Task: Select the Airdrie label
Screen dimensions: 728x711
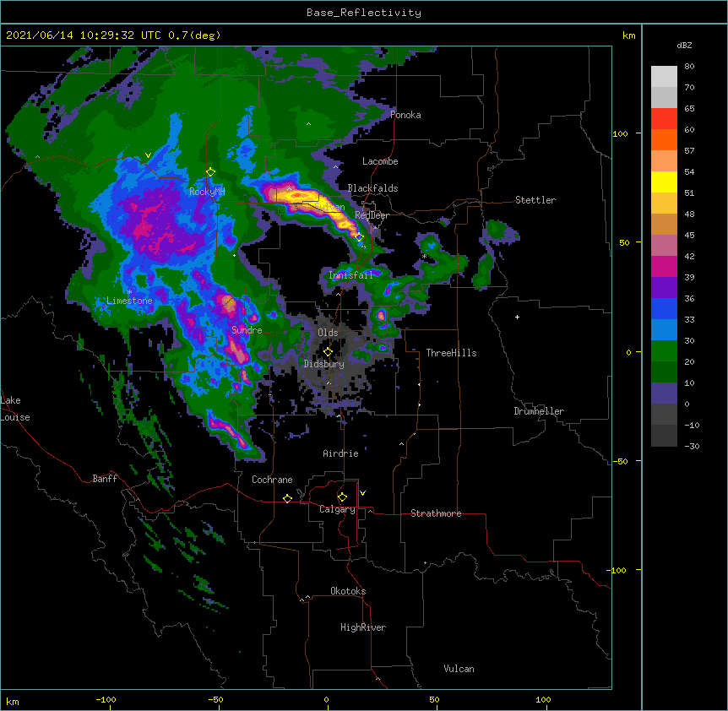Action: pos(341,453)
